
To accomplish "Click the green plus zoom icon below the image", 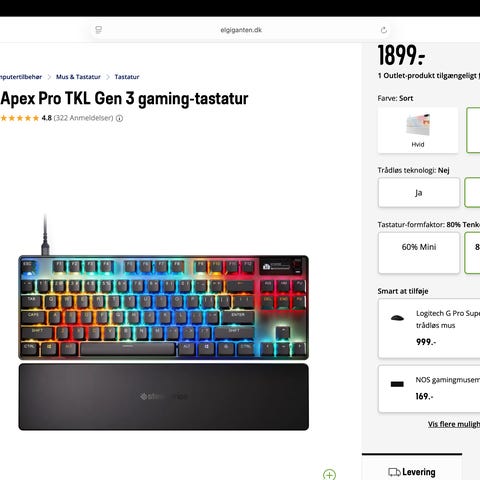I will tap(329, 475).
